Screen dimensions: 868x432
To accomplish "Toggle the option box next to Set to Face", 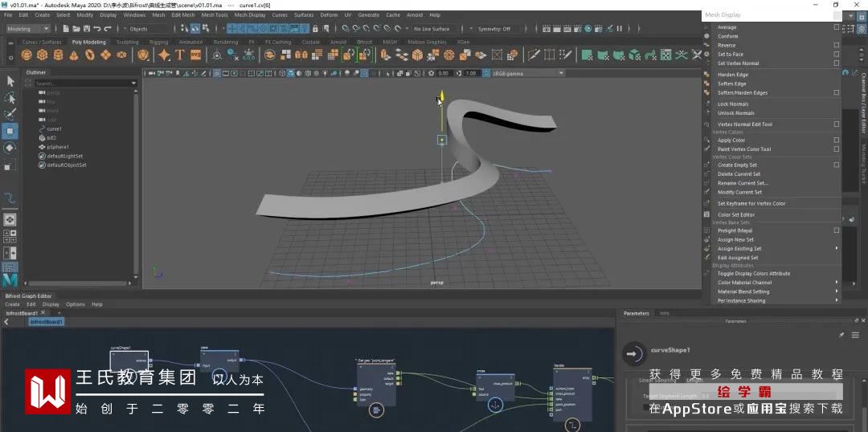I will [837, 55].
